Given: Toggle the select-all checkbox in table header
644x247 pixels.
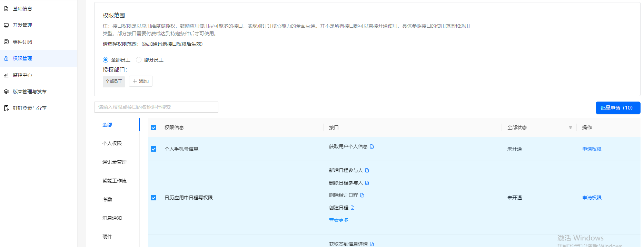Looking at the screenshot, I should (x=153, y=127).
